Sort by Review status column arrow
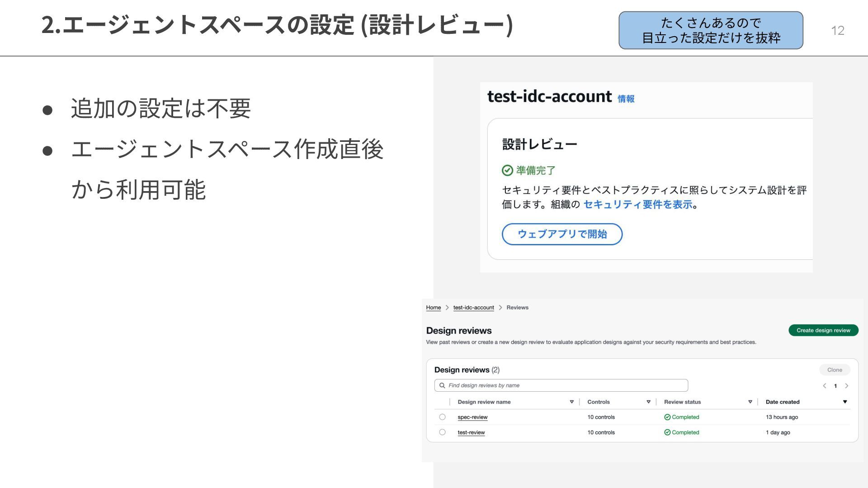Viewport: 868px width, 488px height. 750,402
